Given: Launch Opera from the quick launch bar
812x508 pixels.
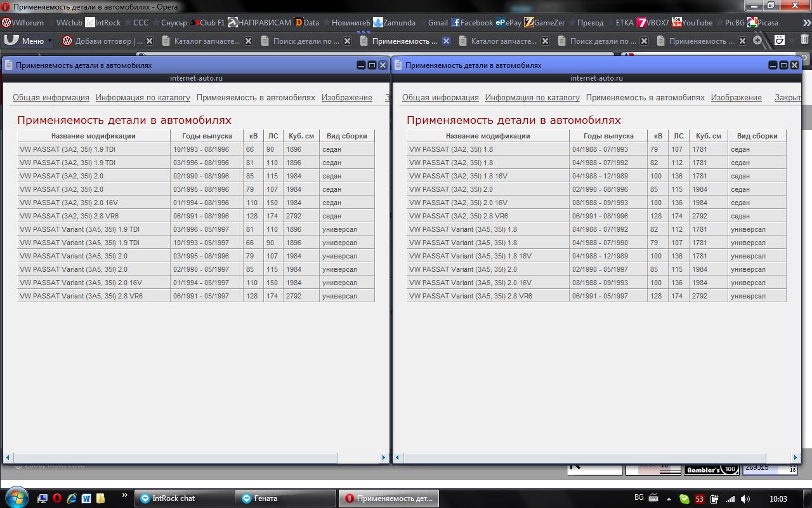Looking at the screenshot, I should pyautogui.click(x=56, y=498).
